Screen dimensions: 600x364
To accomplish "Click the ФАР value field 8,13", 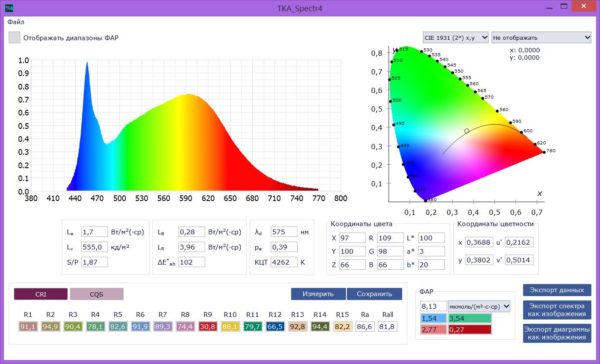I will coord(433,306).
